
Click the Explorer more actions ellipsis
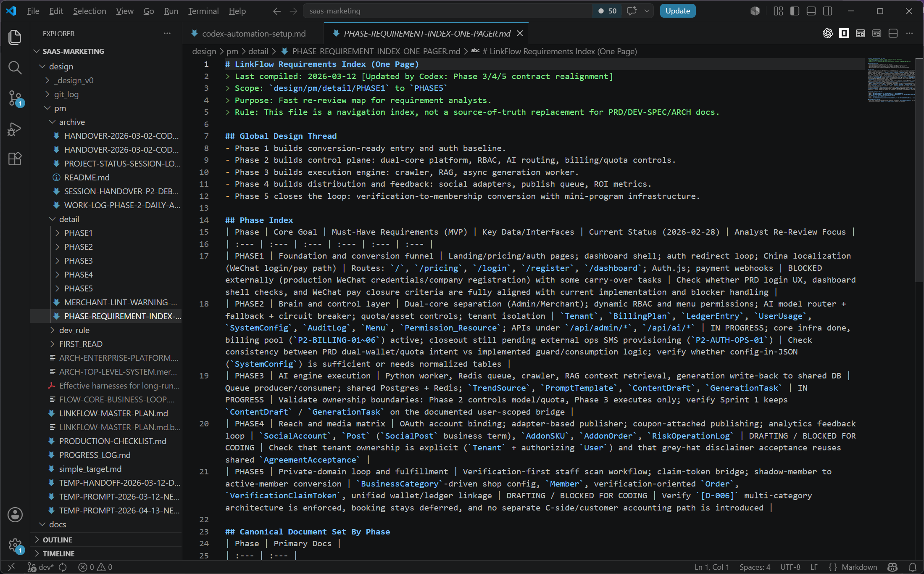click(x=167, y=33)
